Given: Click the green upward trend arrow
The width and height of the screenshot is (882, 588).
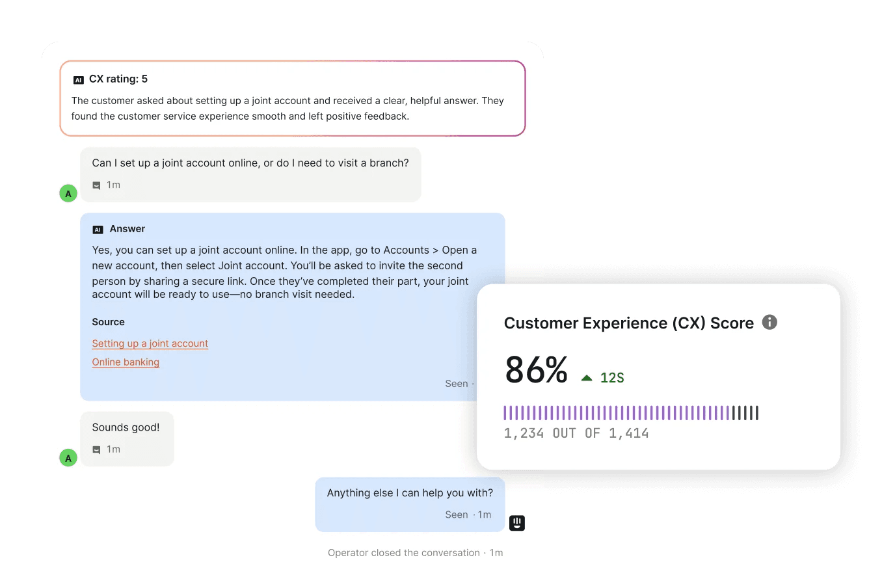Looking at the screenshot, I should (x=587, y=378).
